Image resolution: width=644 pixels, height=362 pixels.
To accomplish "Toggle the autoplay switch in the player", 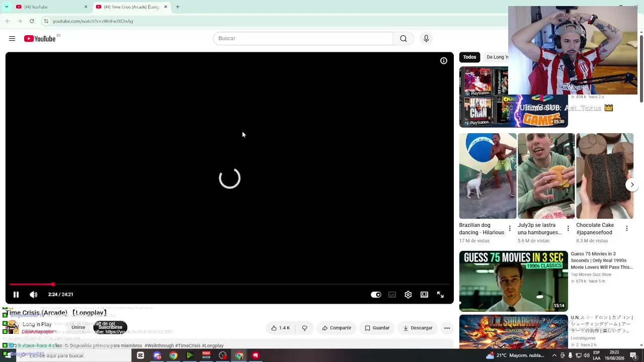I will [x=376, y=295].
